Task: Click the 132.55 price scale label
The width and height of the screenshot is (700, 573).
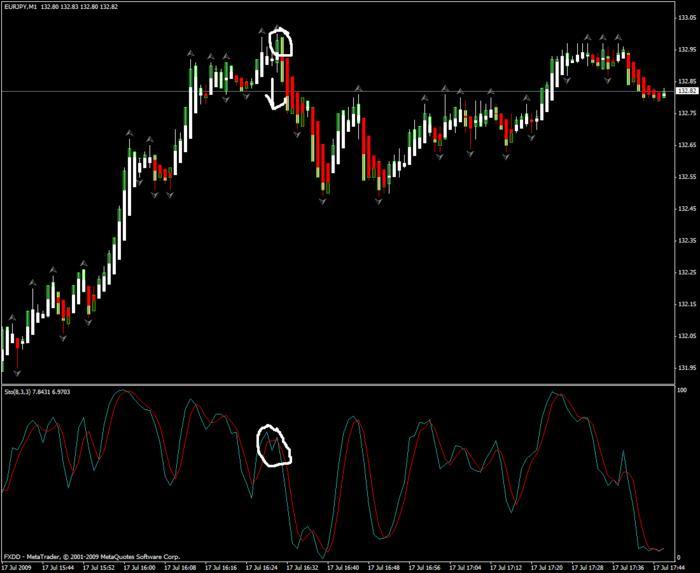Action: click(687, 177)
